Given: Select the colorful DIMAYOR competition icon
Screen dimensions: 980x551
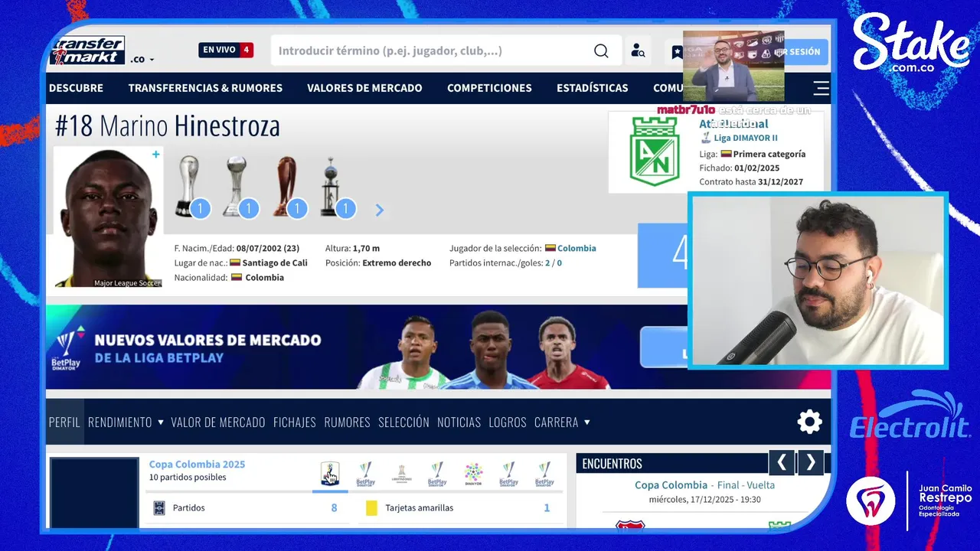Looking at the screenshot, I should pos(473,474).
